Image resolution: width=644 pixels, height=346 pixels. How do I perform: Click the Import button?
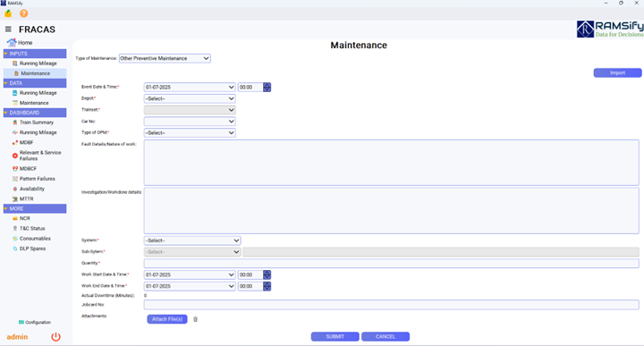point(617,72)
